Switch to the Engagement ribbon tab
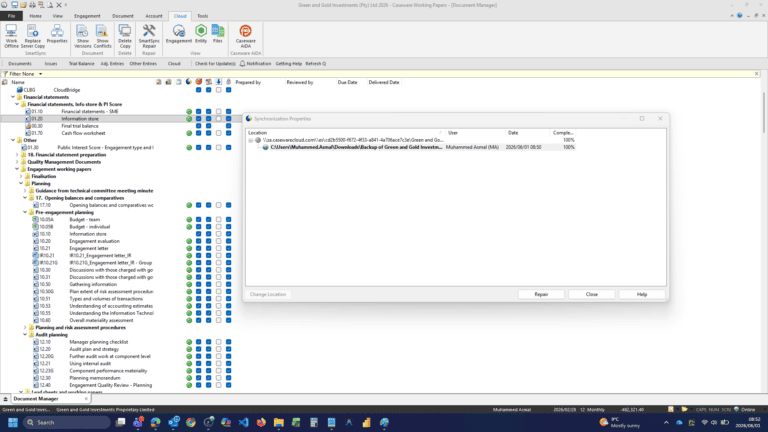The height and width of the screenshot is (432, 768). click(87, 16)
